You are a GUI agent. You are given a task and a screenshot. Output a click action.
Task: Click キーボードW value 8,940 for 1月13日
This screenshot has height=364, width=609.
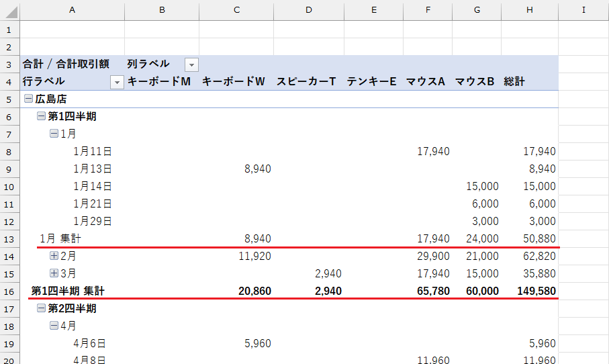258,169
